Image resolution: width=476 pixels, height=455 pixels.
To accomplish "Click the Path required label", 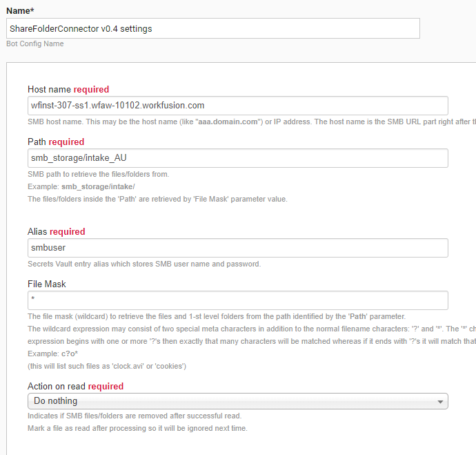I will (x=56, y=142).
